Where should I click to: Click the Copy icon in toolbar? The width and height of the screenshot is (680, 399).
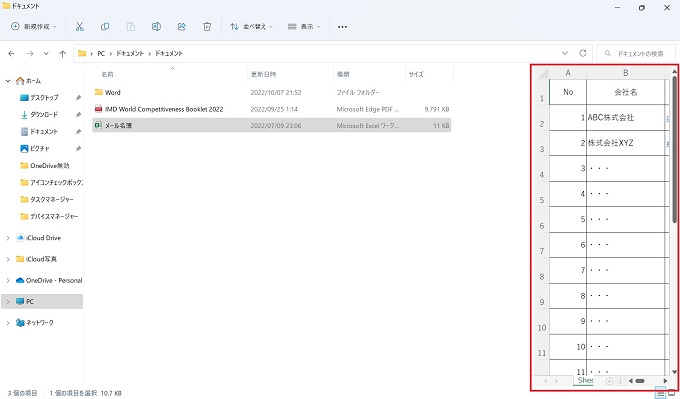pos(105,26)
